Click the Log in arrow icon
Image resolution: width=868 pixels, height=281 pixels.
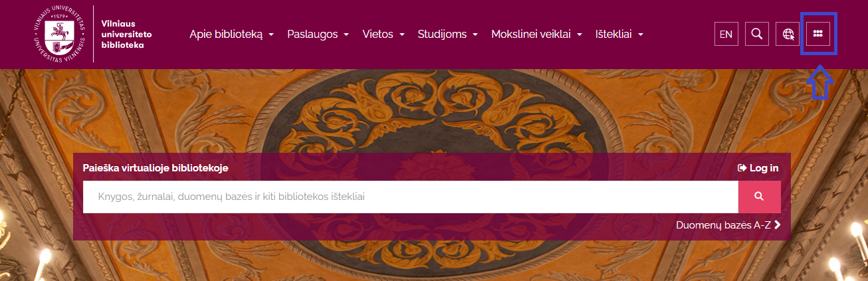click(x=742, y=168)
